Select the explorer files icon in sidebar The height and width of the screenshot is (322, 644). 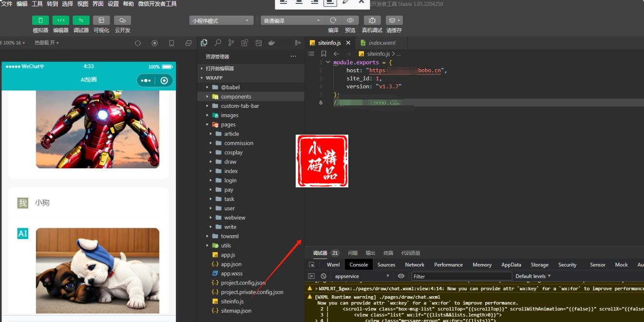tap(204, 43)
